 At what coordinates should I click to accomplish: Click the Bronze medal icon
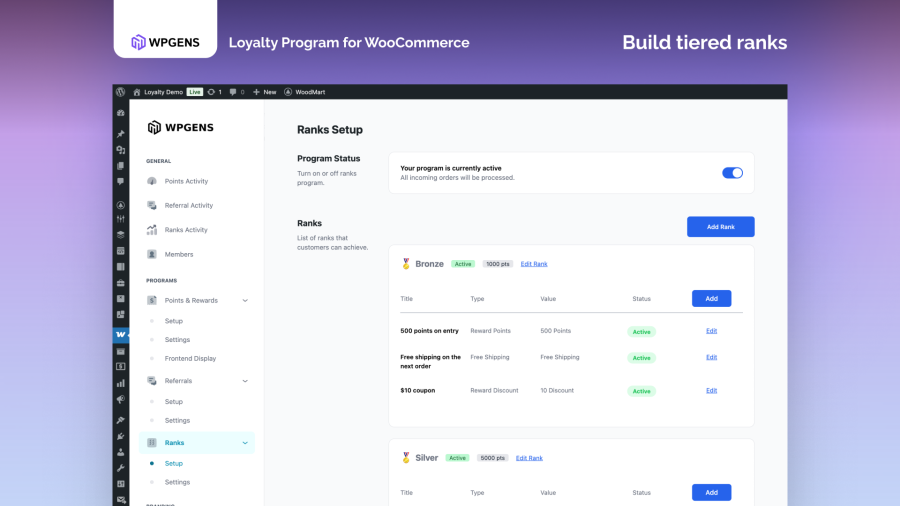pyautogui.click(x=406, y=263)
